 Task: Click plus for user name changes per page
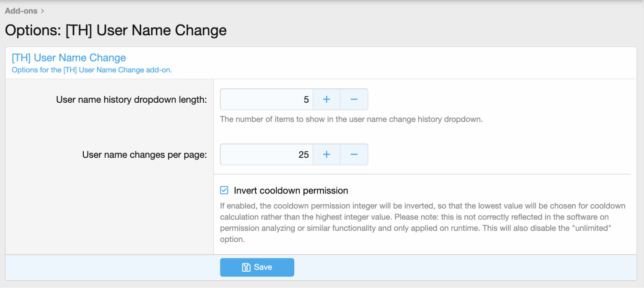[326, 155]
